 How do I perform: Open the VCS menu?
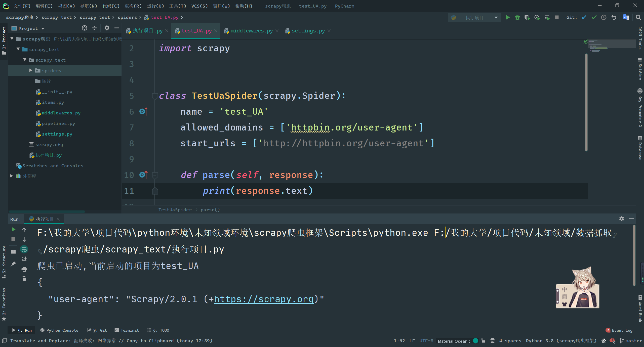(x=199, y=6)
